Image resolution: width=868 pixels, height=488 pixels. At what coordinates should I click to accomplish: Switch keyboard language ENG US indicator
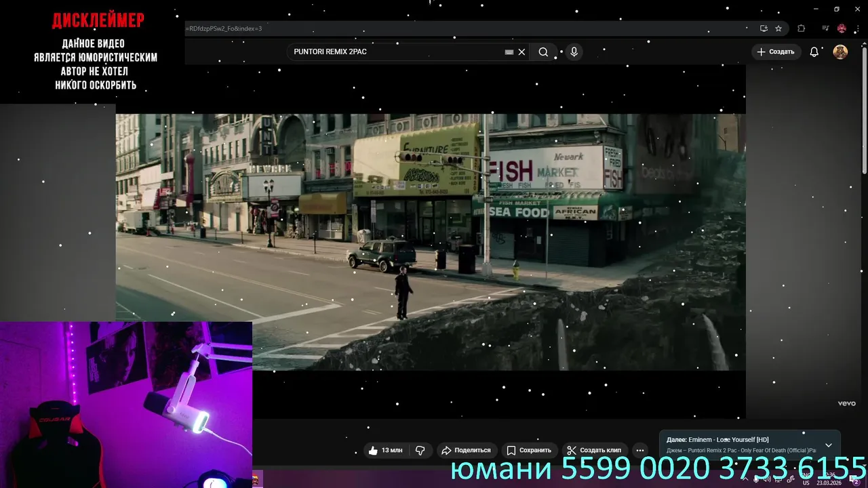(806, 479)
